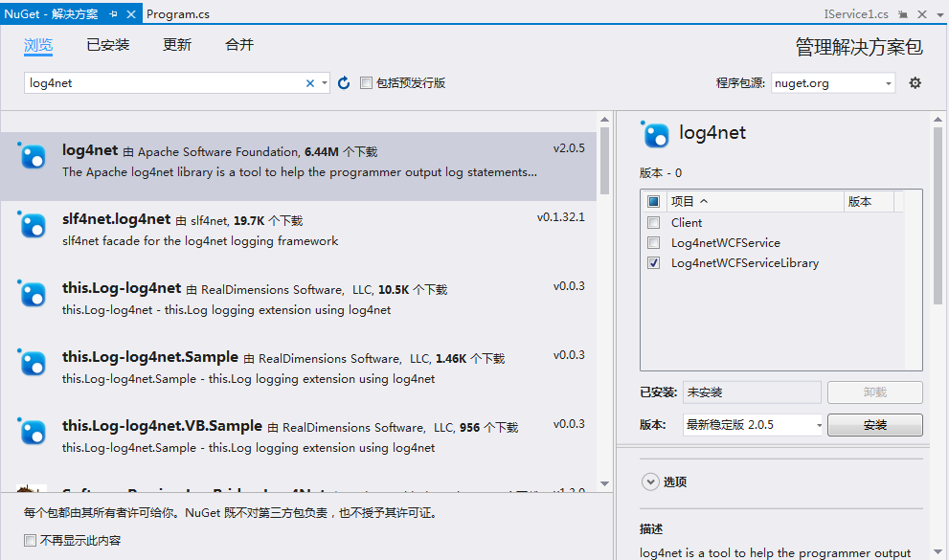
Task: Open the IService1.cs document tab
Action: [856, 14]
